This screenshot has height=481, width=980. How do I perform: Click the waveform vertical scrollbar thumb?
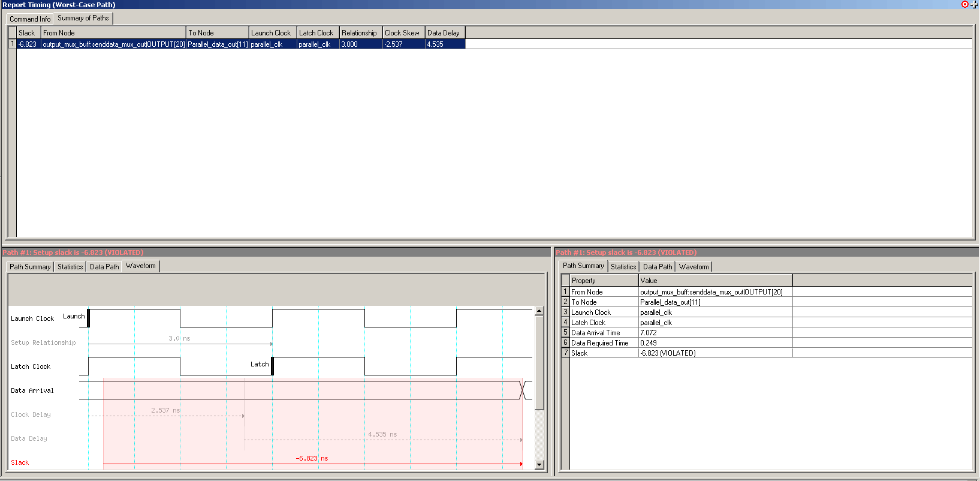click(x=539, y=363)
